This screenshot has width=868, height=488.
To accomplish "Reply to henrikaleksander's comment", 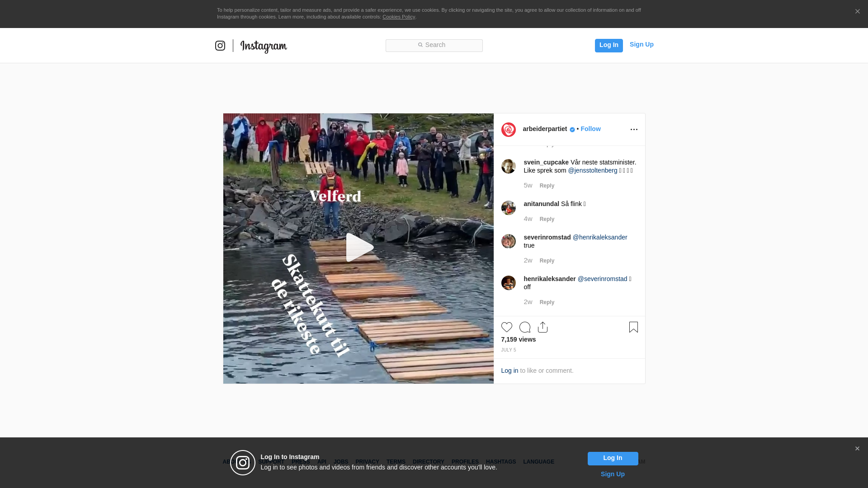I will tap(547, 302).
